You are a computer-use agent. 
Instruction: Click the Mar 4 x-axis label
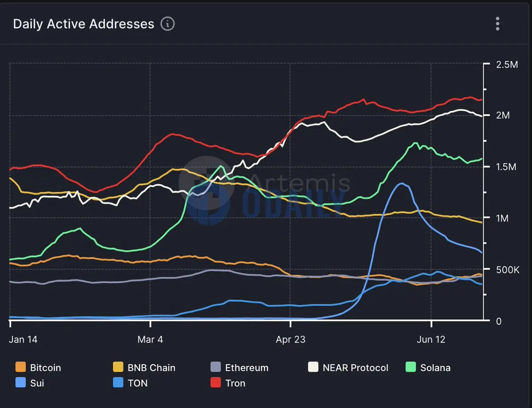point(150,340)
